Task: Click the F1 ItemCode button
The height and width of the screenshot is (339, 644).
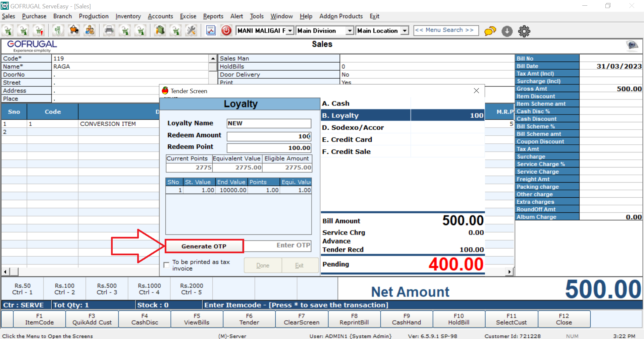Action: 40,319
